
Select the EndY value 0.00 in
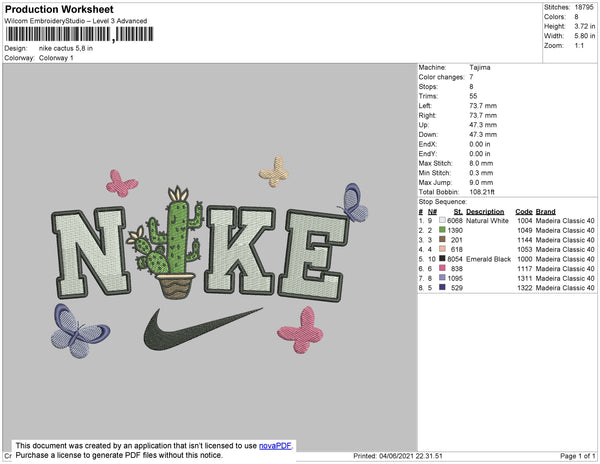(480, 154)
